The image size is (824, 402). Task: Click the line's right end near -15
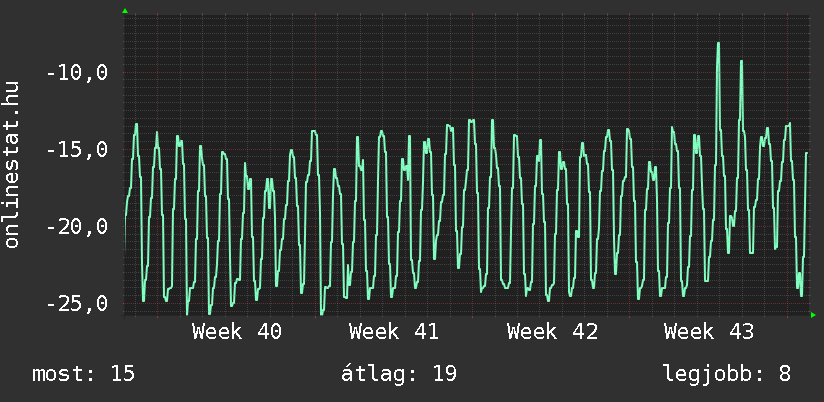click(806, 153)
